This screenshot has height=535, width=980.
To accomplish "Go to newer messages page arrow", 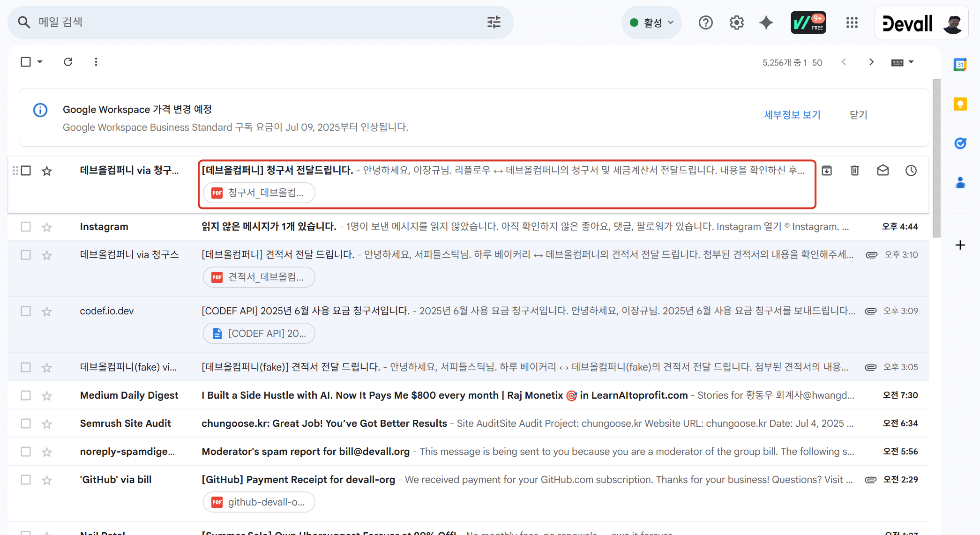I will [844, 62].
